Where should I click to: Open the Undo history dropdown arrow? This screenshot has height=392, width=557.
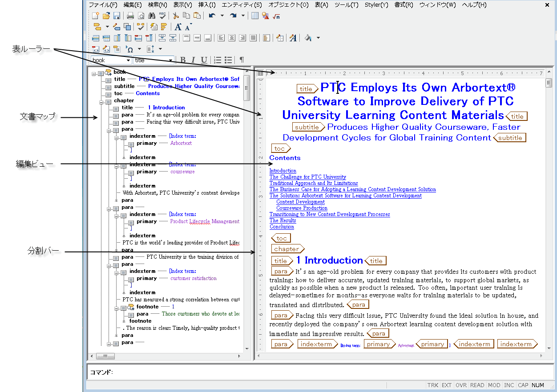(x=222, y=16)
